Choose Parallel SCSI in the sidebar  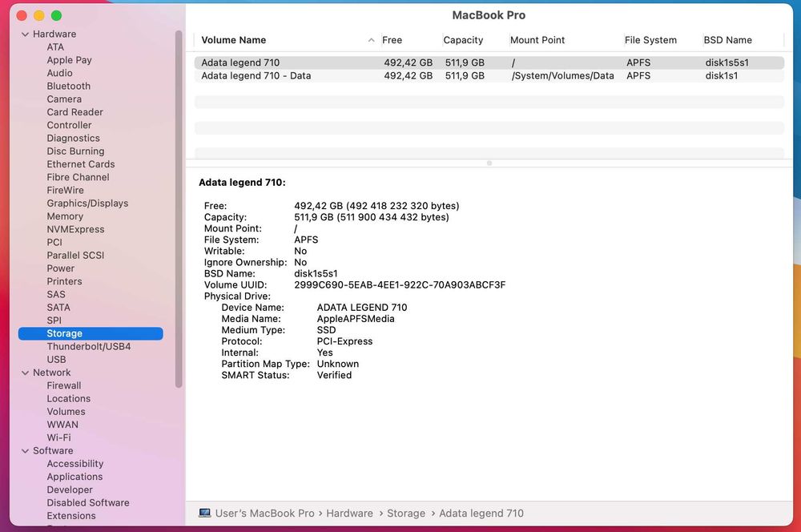click(x=75, y=256)
